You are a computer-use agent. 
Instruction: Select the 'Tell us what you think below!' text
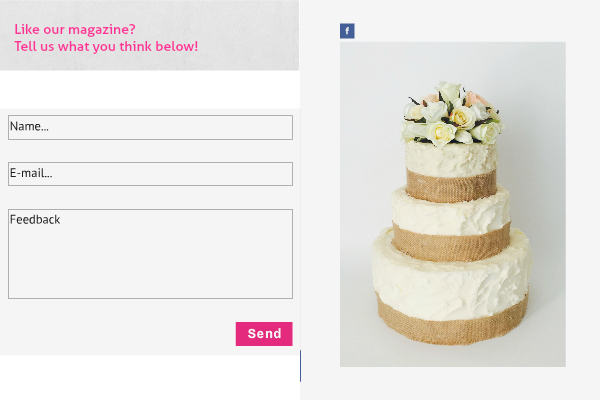tap(106, 46)
